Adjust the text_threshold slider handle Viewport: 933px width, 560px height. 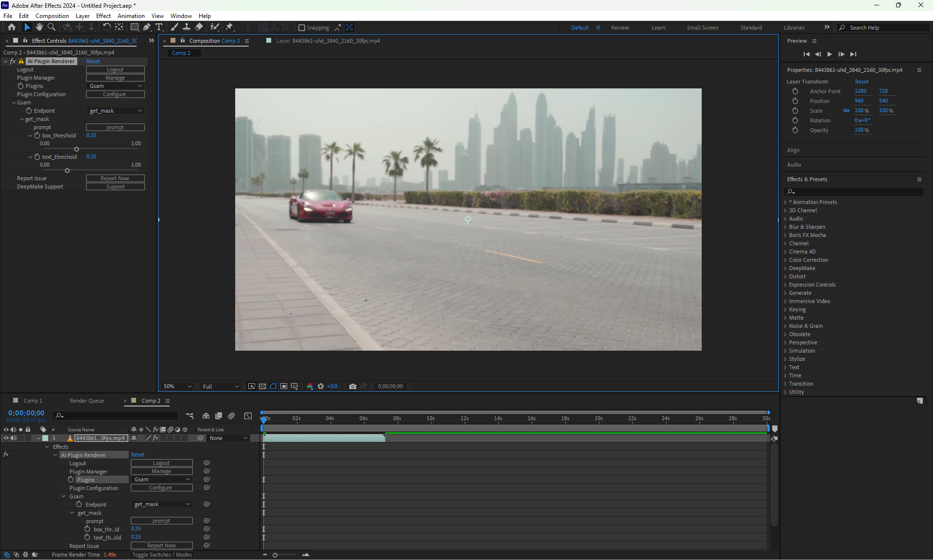pyautogui.click(x=67, y=170)
